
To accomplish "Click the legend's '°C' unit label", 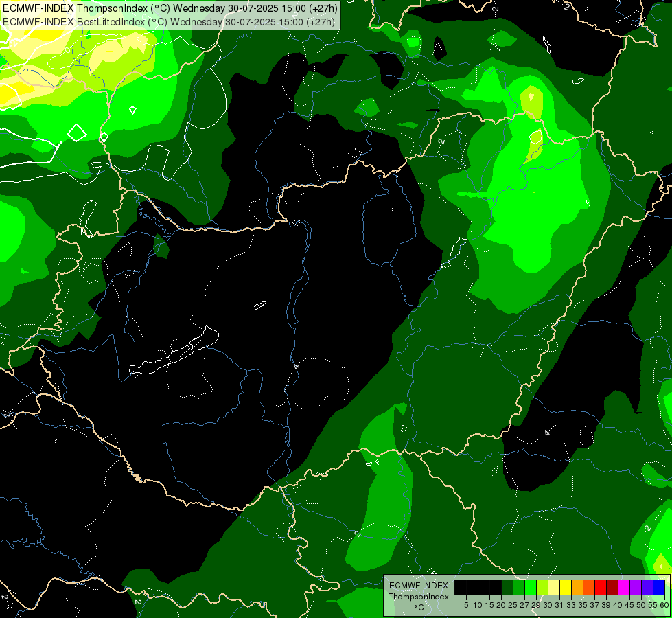I will (419, 608).
